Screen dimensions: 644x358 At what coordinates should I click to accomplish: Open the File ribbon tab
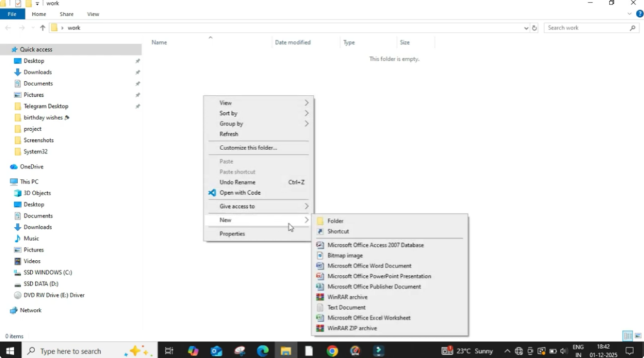pos(13,14)
